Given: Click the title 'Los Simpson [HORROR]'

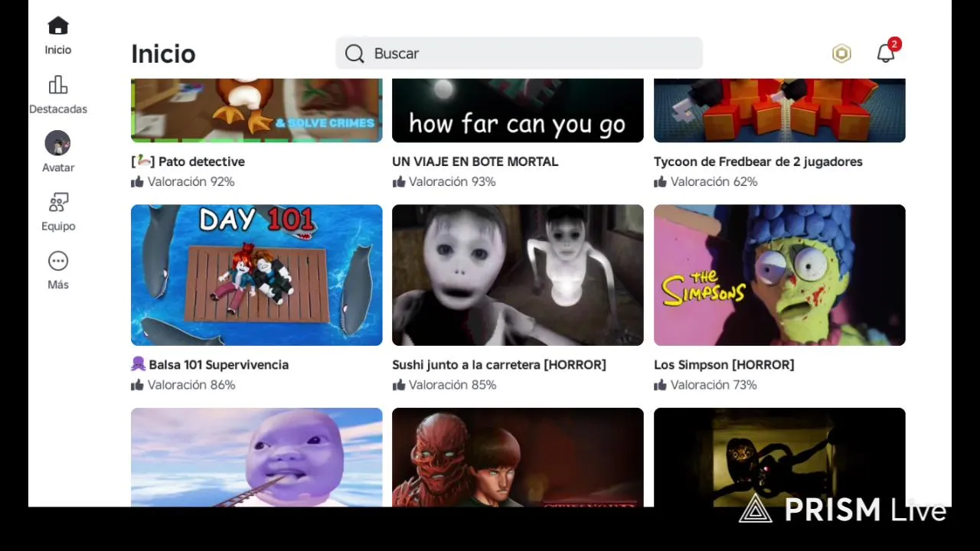Looking at the screenshot, I should point(724,365).
